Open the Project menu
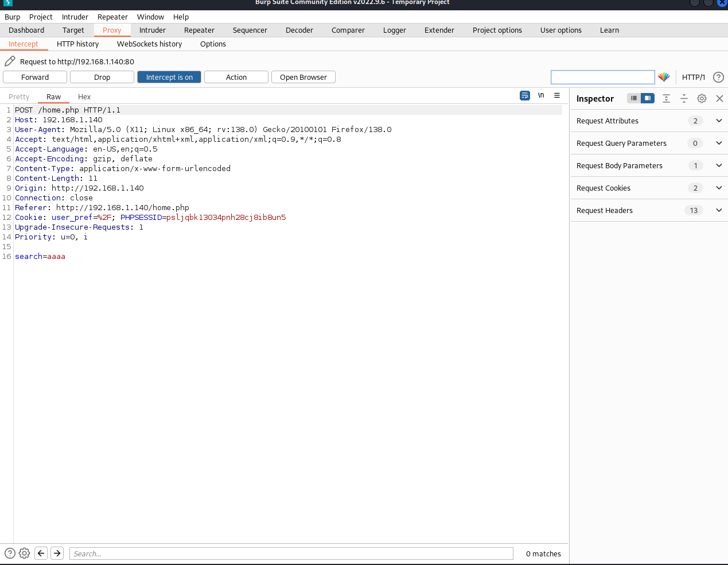728x565 pixels. click(x=41, y=17)
